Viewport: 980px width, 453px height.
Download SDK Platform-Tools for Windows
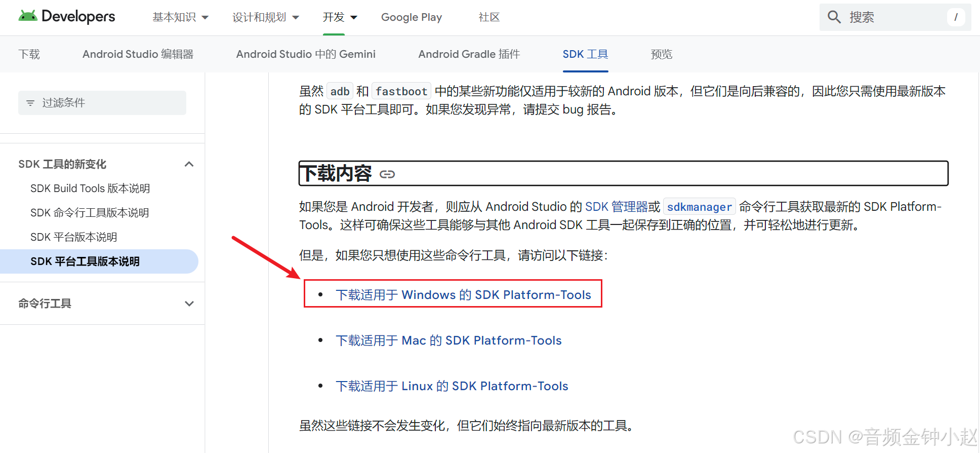coord(463,295)
